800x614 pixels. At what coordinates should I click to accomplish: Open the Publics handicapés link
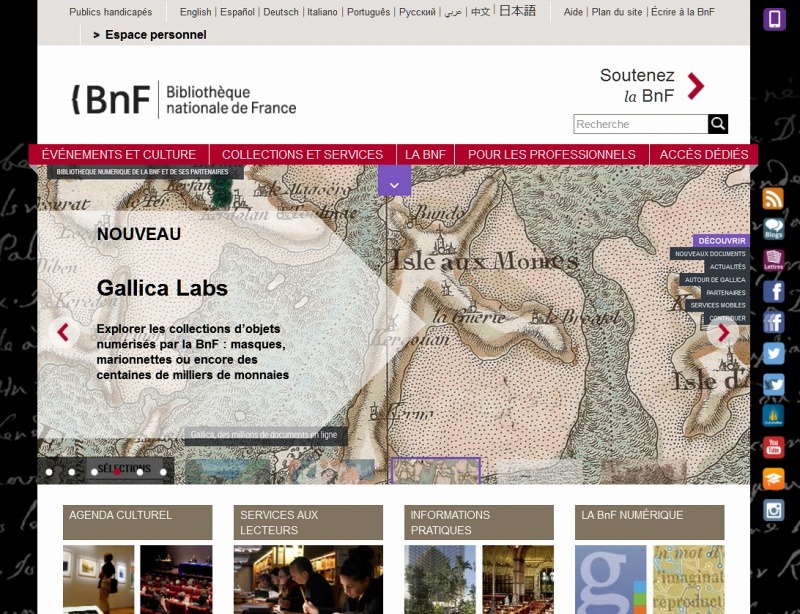point(111,12)
